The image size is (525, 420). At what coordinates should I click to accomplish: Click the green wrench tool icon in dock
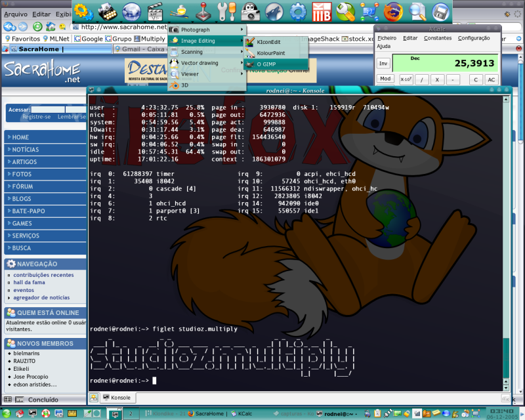pyautogui.click(x=345, y=12)
